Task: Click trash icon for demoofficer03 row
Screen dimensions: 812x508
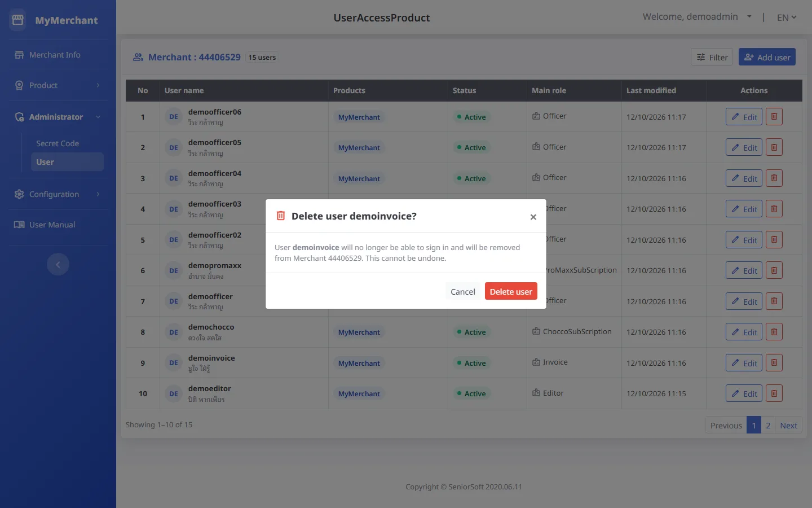Action: (774, 209)
